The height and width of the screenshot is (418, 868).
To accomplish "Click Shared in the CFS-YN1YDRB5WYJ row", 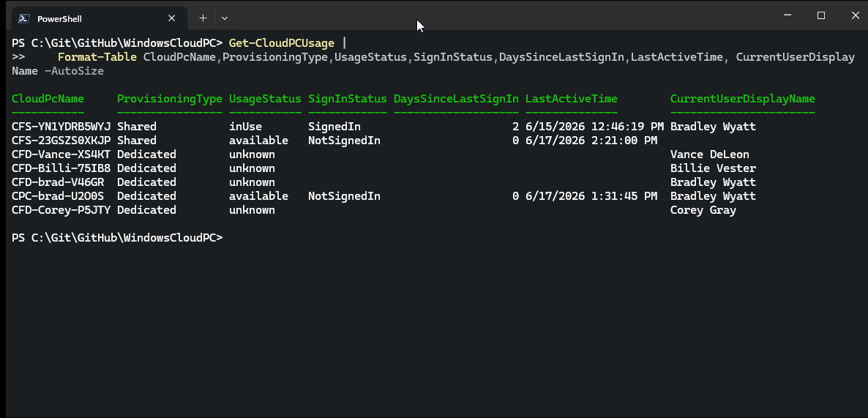I will pos(137,127).
